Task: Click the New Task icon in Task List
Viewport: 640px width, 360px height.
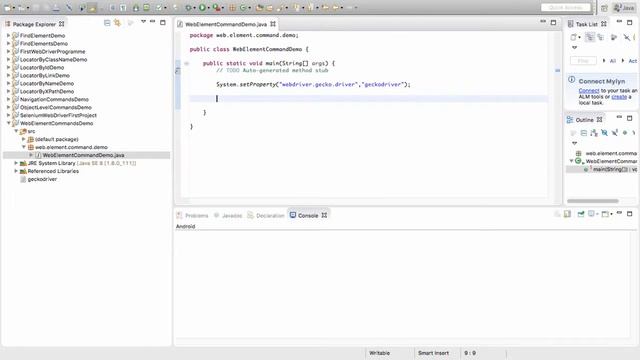Action: 573,37
